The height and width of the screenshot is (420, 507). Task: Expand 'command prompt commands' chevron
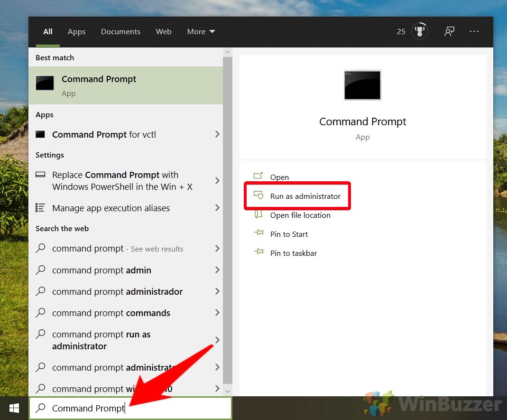[217, 313]
